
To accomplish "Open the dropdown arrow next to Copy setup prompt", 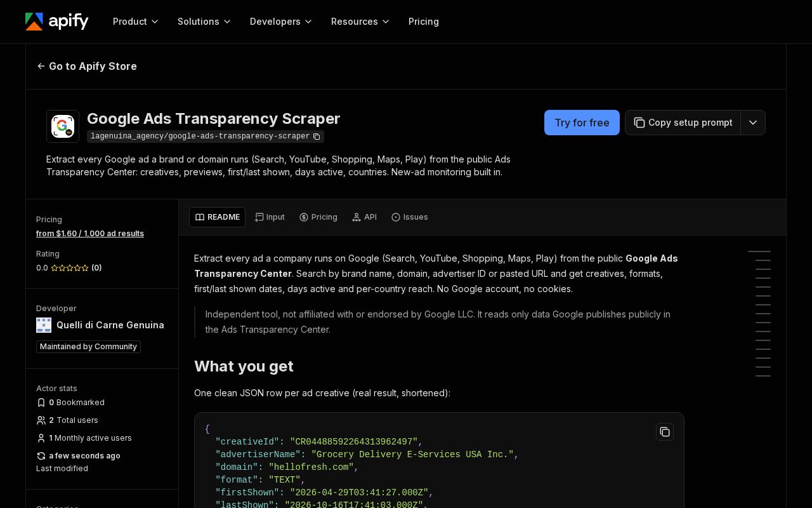I will coord(753,123).
